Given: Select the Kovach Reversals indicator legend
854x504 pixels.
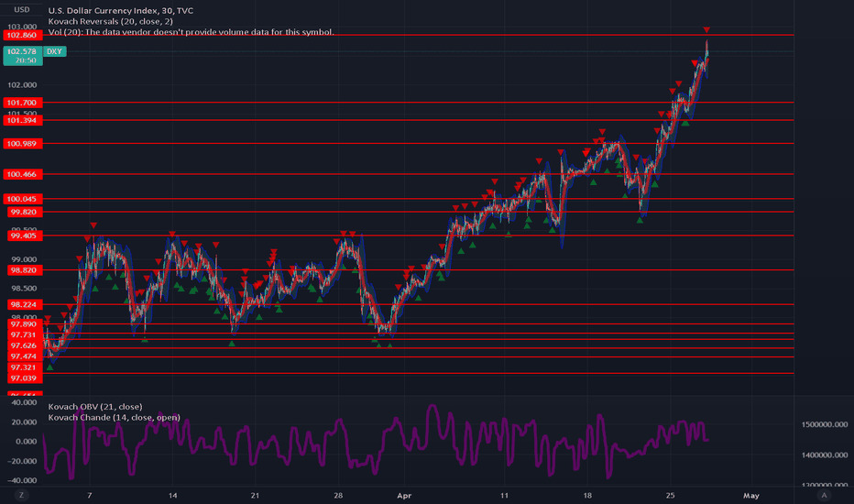Looking at the screenshot, I should click(x=111, y=21).
